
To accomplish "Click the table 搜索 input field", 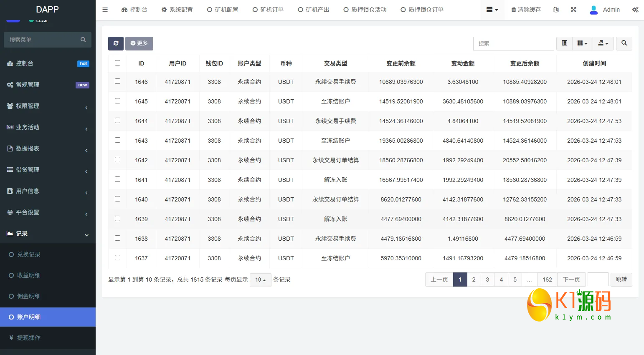I will pyautogui.click(x=513, y=43).
